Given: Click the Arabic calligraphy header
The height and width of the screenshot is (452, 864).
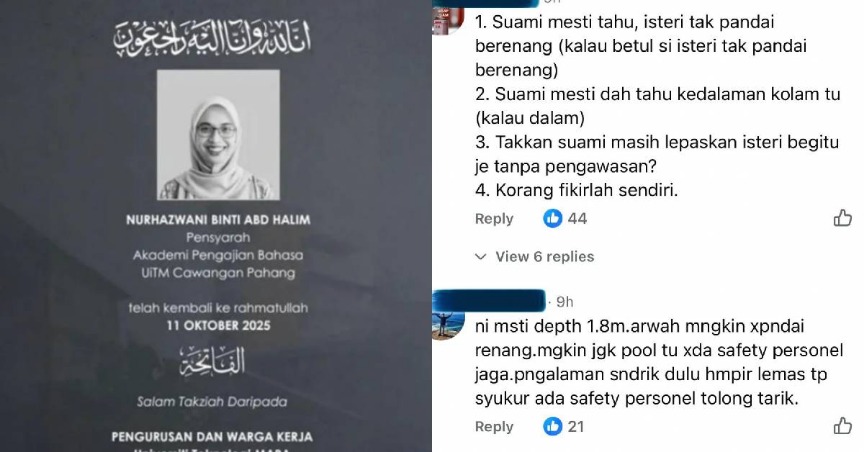Looking at the screenshot, I should (x=213, y=39).
